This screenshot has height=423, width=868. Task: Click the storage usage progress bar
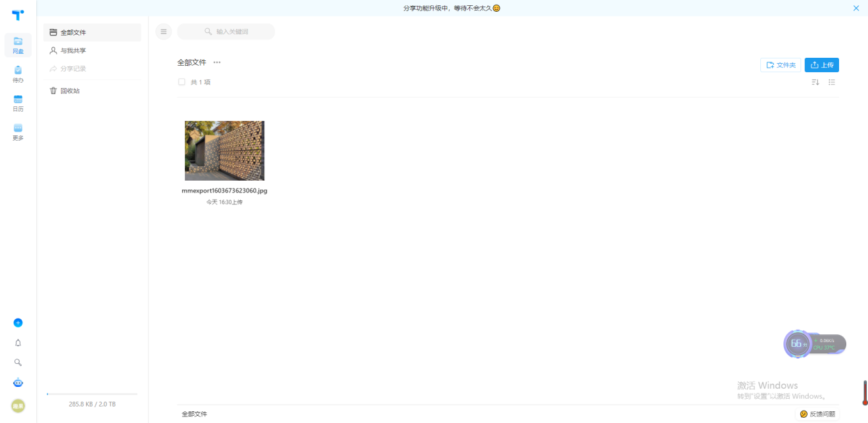tap(92, 394)
